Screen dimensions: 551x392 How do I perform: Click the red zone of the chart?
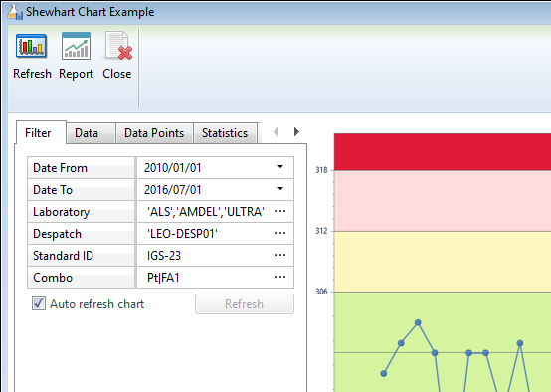[443, 152]
